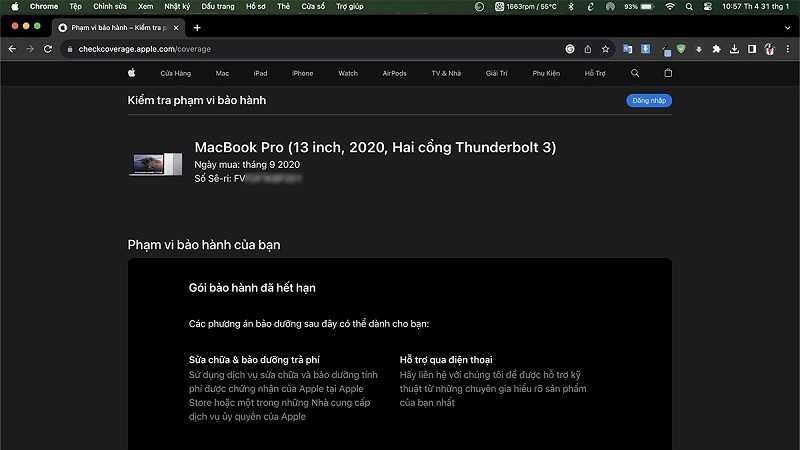Bookmark this page with the star icon
Viewport: 800px width, 450px height.
pos(605,49)
